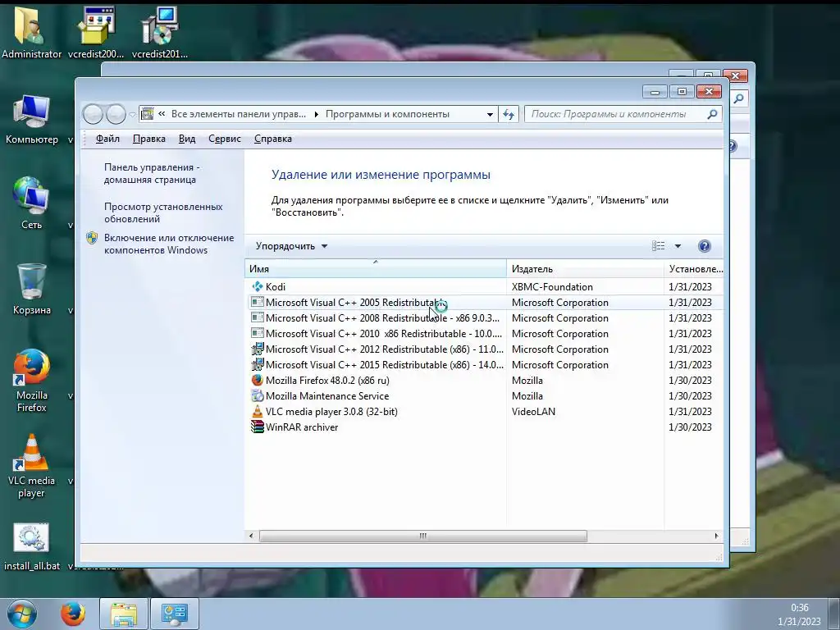Image resolution: width=840 pixels, height=630 pixels.
Task: Open the Сеть desktop icon
Action: coord(32,203)
